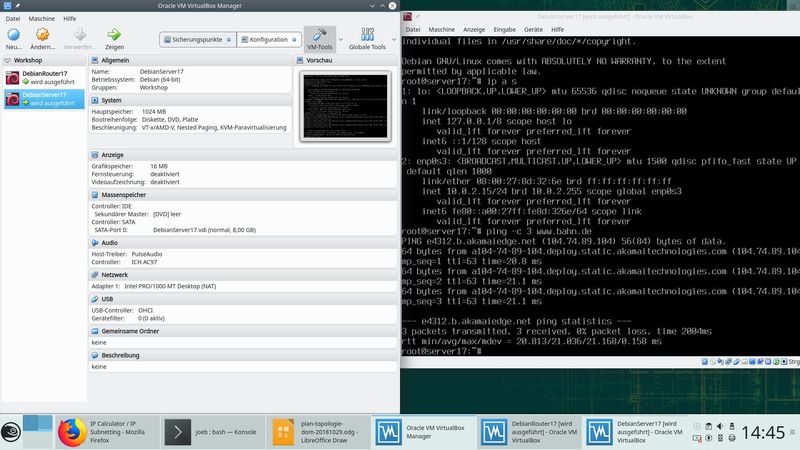Click the Verwerfen toolbar icon
This screenshot has width=800, height=450.
[x=80, y=35]
